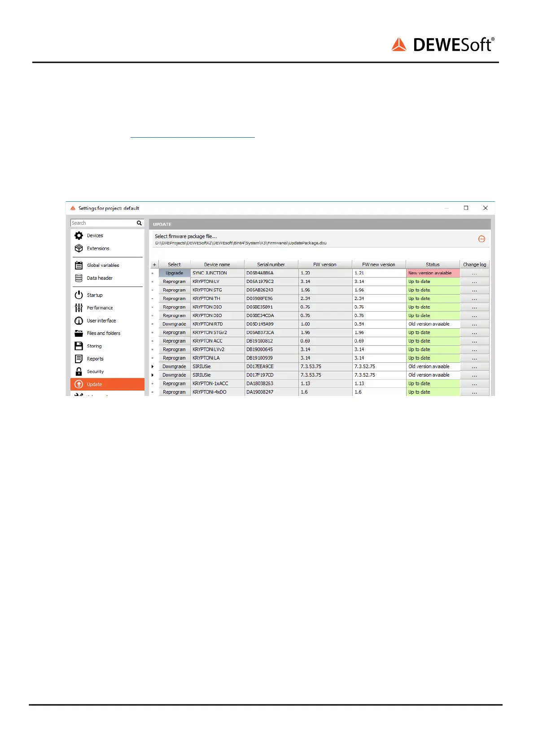The height and width of the screenshot is (756, 534).
Task: Click Downgrade for SIRIUSie D017F197CD
Action: pos(175,375)
